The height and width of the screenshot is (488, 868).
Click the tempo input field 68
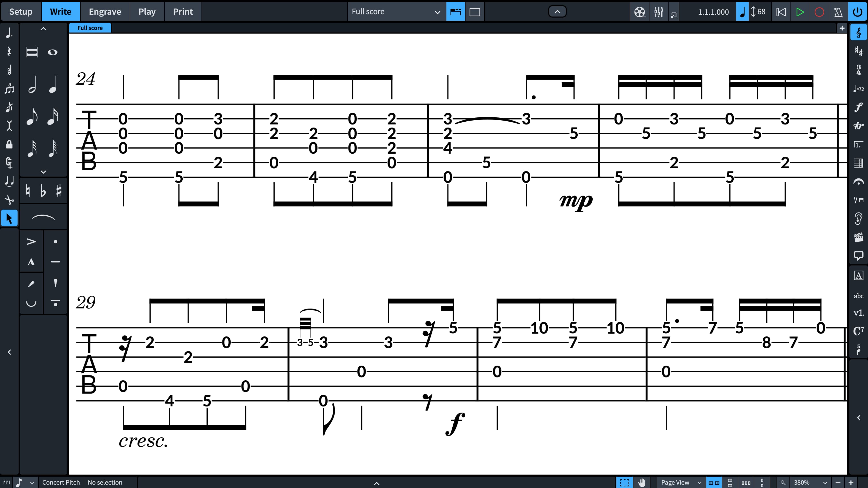point(763,11)
